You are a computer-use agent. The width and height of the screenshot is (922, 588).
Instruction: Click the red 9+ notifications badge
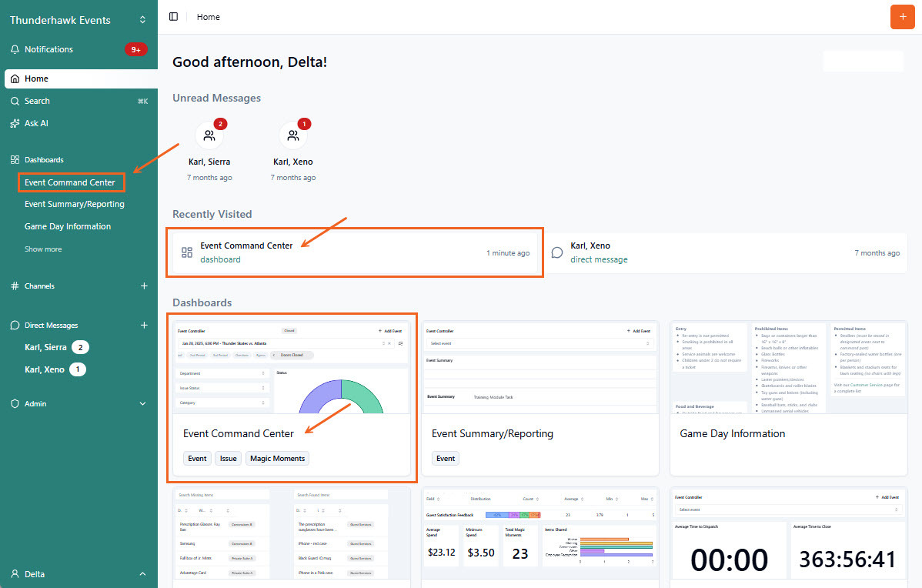[x=135, y=49]
